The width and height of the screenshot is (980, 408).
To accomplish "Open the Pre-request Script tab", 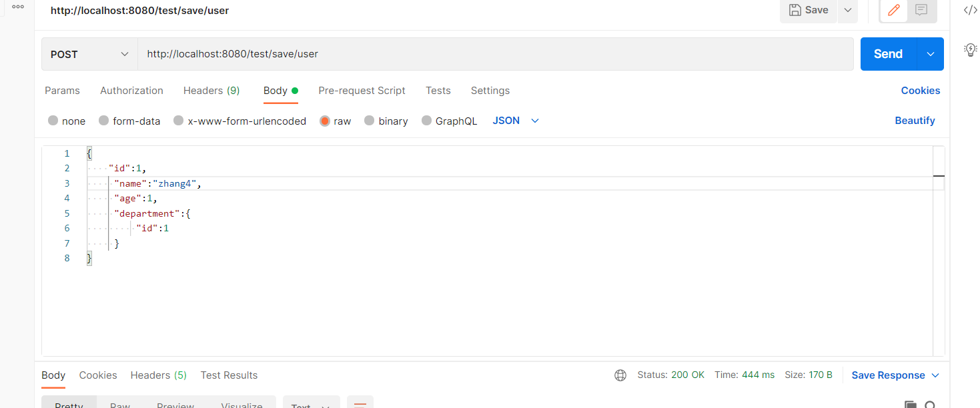I will point(362,91).
